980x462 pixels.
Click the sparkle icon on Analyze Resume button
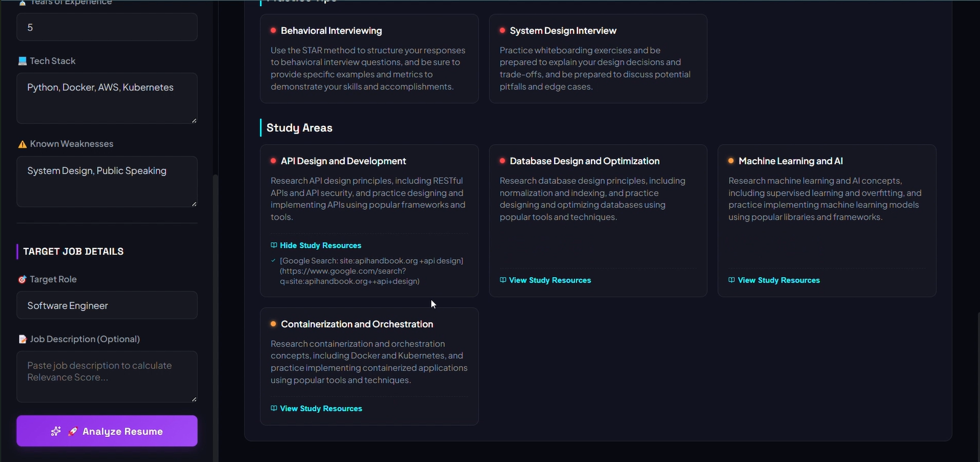click(56, 431)
